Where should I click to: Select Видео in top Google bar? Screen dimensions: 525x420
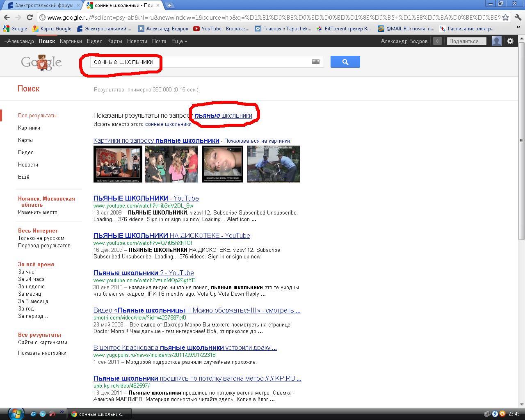[x=95, y=41]
